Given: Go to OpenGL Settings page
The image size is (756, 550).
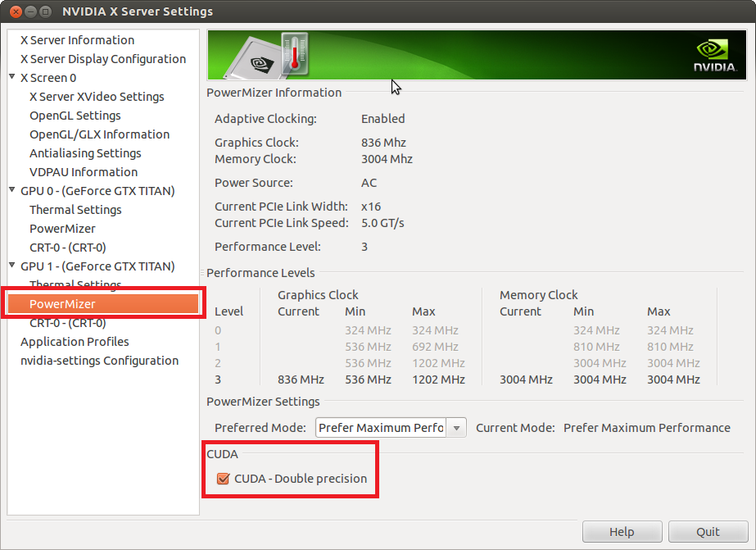Looking at the screenshot, I should click(x=75, y=116).
